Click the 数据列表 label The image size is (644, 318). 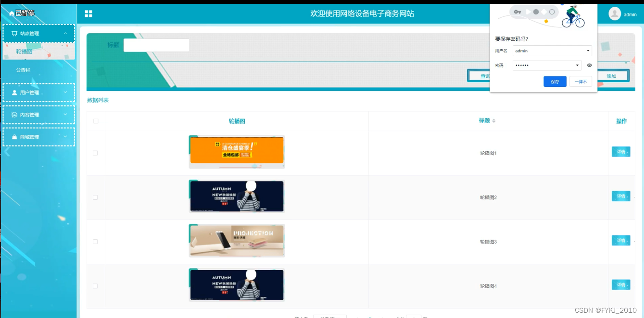(98, 100)
